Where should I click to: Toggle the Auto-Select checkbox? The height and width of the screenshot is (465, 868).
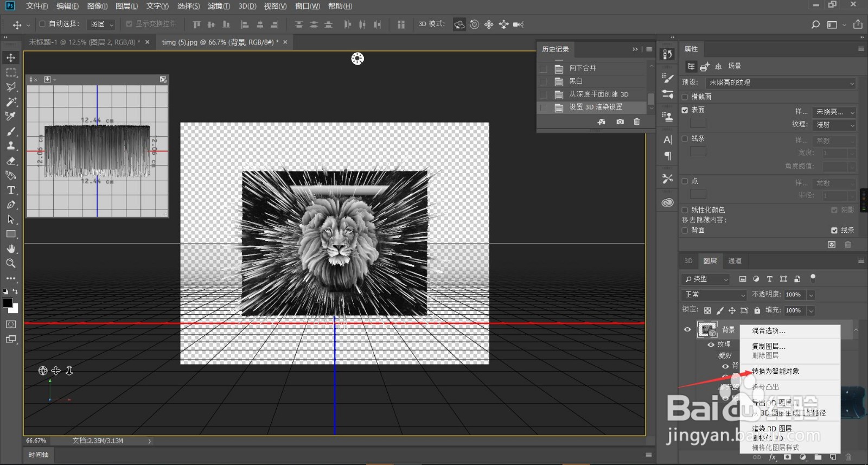[x=42, y=24]
